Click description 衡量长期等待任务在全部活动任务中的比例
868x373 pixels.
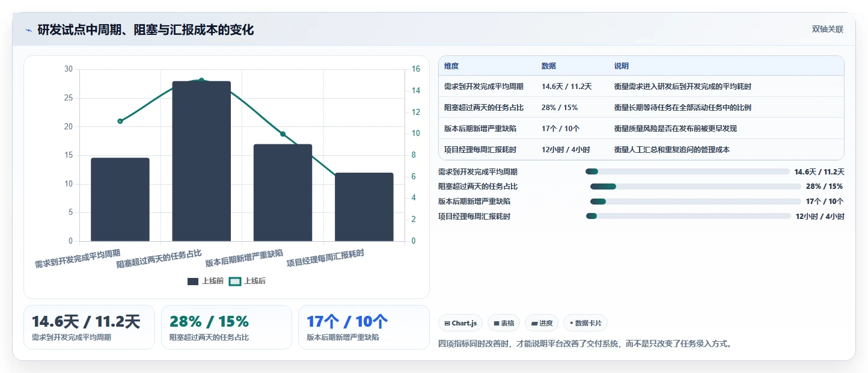coord(683,108)
